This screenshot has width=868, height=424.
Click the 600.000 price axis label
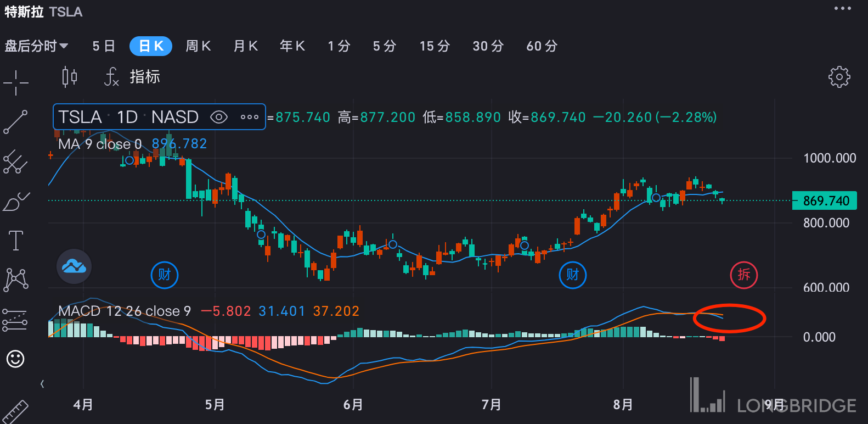point(826,287)
